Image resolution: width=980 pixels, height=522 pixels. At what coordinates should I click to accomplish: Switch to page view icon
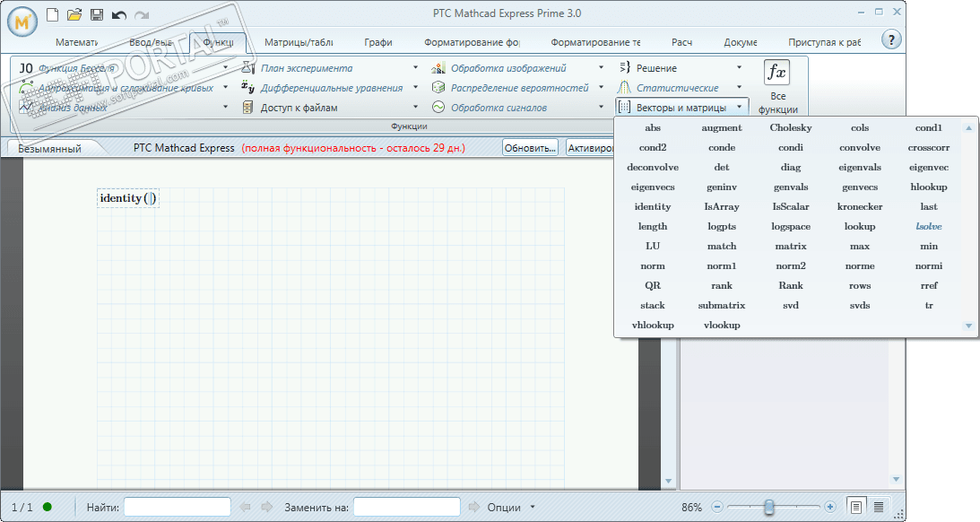tap(856, 507)
